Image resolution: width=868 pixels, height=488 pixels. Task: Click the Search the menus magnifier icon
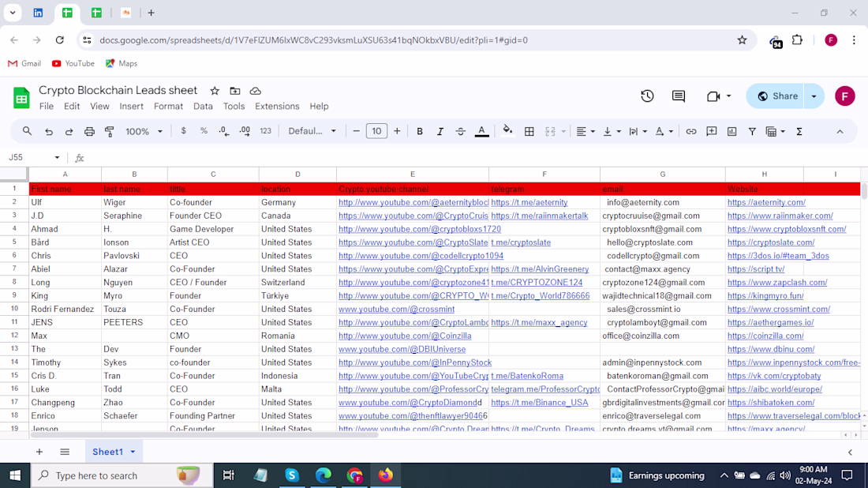[x=27, y=131]
